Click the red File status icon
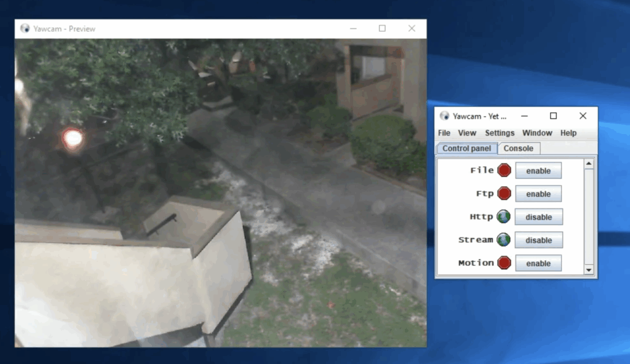 click(504, 170)
